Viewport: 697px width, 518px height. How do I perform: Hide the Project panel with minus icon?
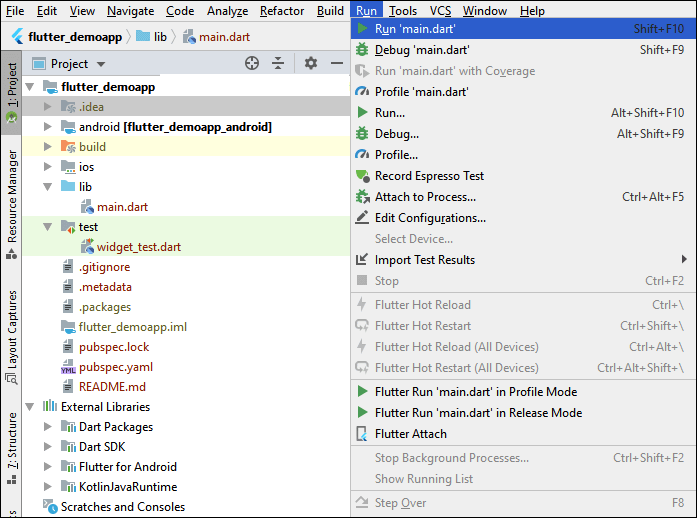pos(337,63)
